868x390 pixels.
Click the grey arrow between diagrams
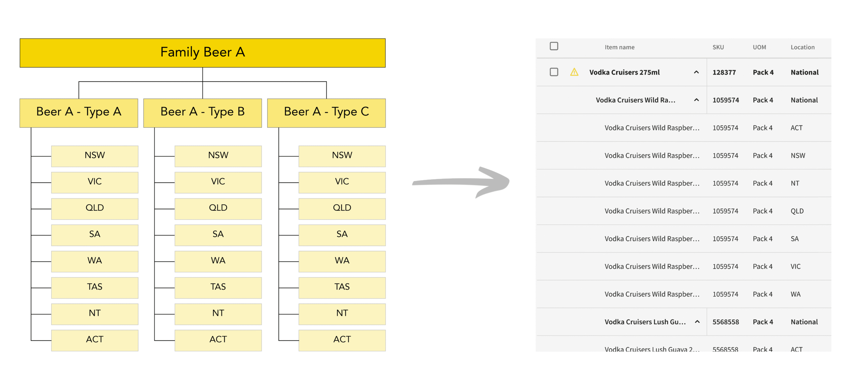point(461,182)
